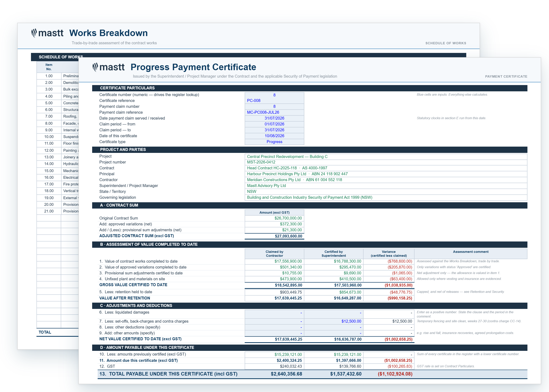Image resolution: width=549 pixels, height=392 pixels.
Task: Select certified gross value $17,503,960.00
Action: coord(334,285)
